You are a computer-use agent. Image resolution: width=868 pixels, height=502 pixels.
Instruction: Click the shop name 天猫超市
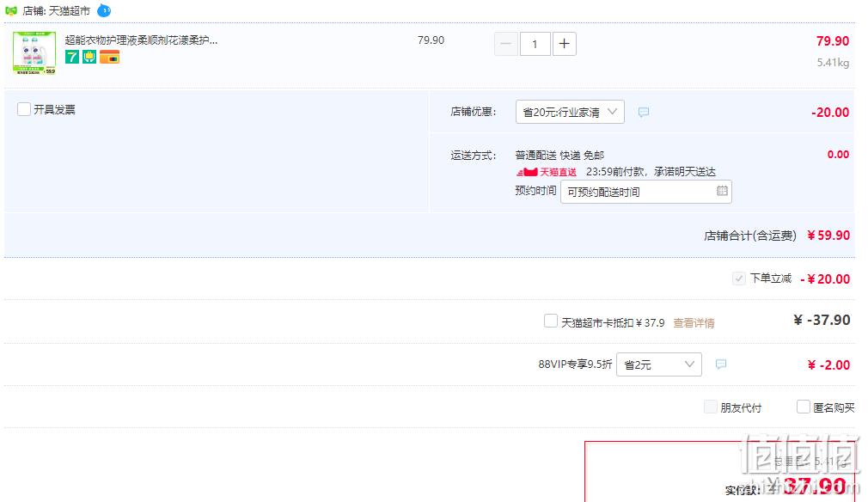(70, 10)
